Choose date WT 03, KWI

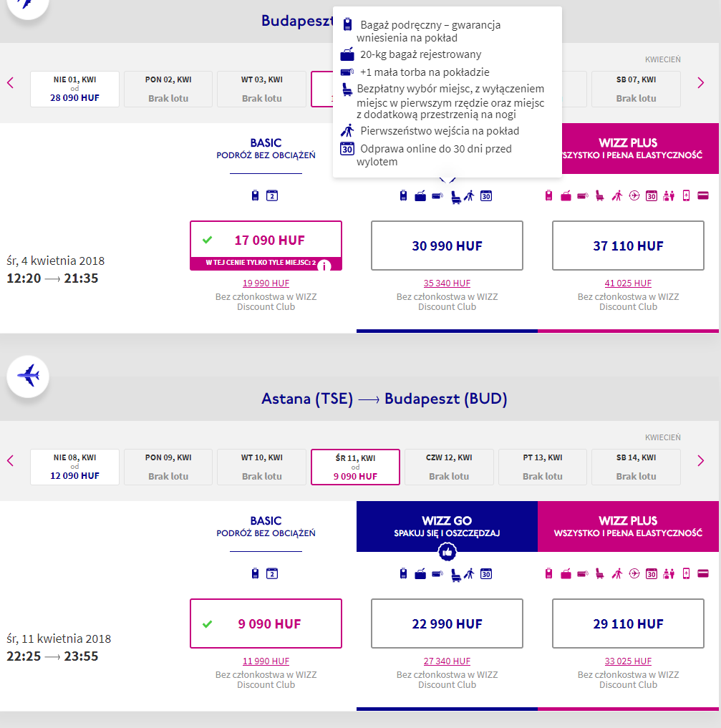[x=262, y=89]
